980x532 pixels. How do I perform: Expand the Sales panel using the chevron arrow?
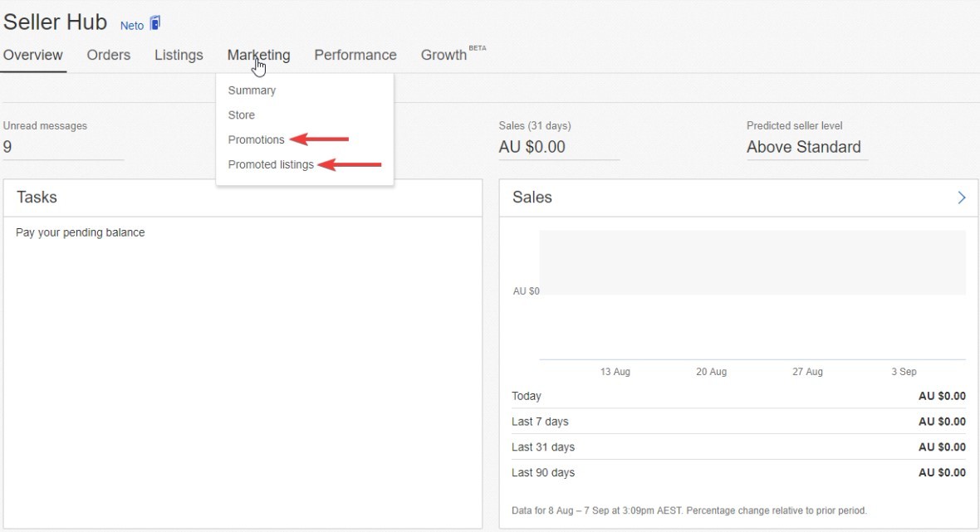click(x=962, y=198)
